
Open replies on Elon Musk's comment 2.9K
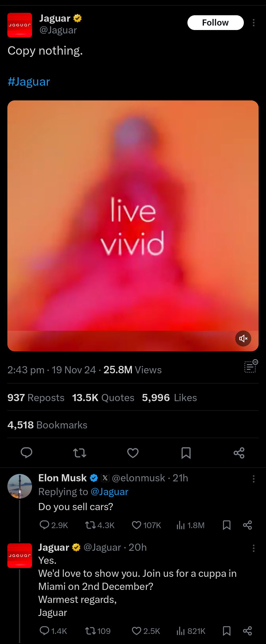pyautogui.click(x=54, y=525)
